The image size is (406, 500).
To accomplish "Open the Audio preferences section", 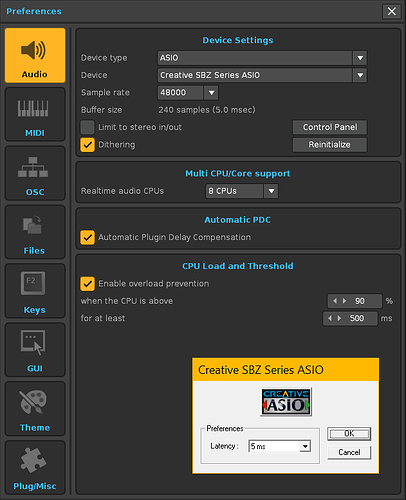I will coord(35,55).
